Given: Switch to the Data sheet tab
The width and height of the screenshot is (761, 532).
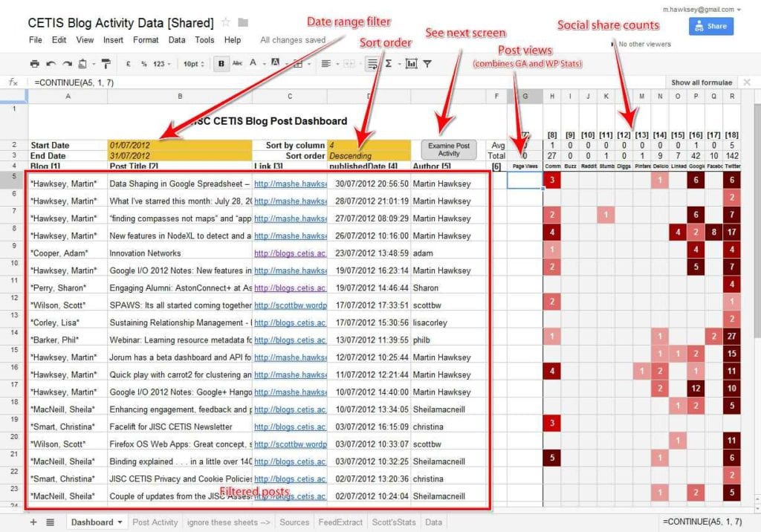Looking at the screenshot, I should [x=433, y=522].
